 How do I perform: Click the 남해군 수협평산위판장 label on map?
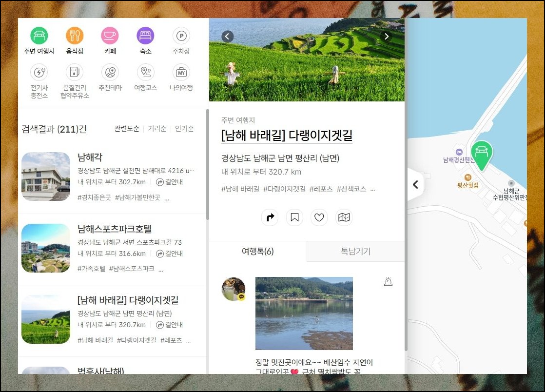click(510, 194)
